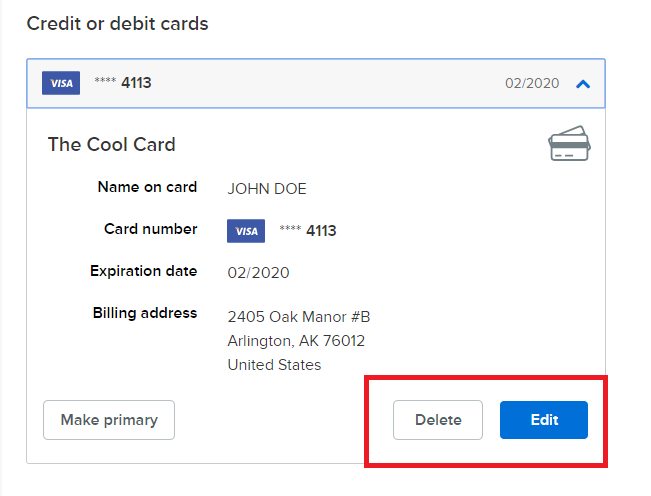Viewport: 651px width, 496px height.
Task: Click The Cool Card title
Action: (112, 145)
